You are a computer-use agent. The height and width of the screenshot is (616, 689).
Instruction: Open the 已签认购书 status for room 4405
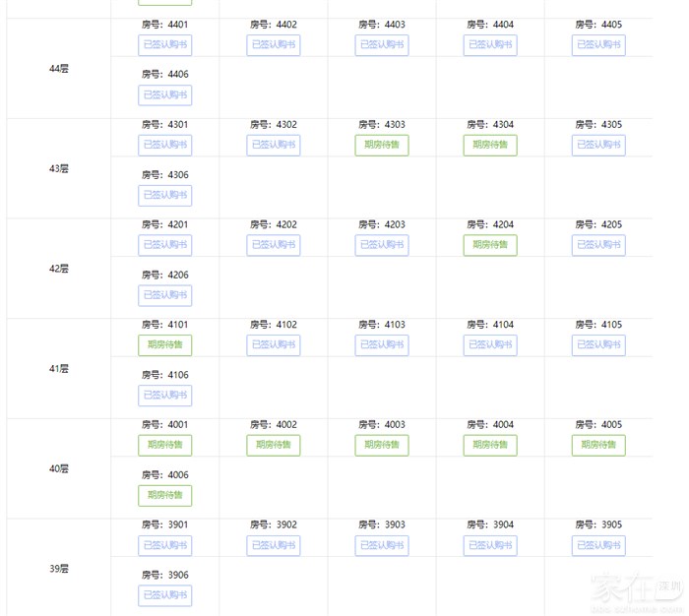pos(598,45)
